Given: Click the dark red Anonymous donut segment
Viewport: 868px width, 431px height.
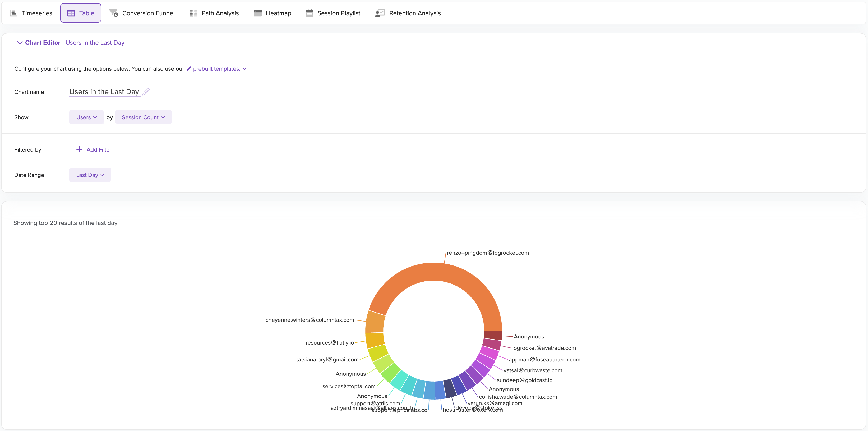Looking at the screenshot, I should [493, 335].
